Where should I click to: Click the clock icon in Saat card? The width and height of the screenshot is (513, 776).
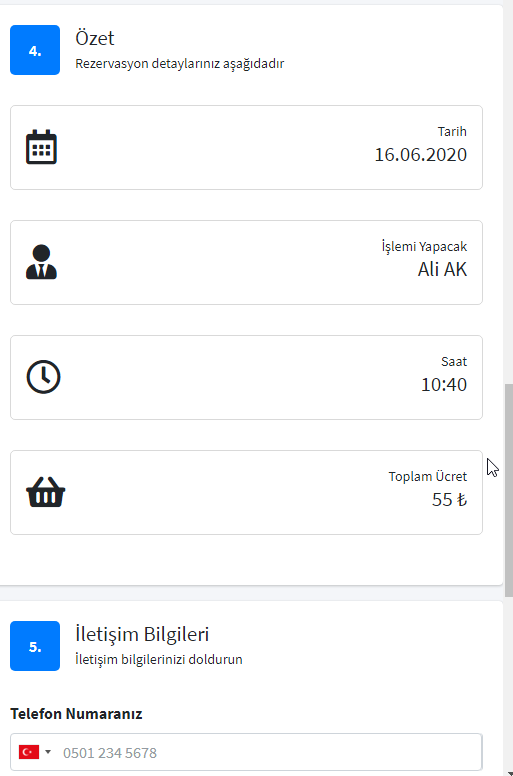point(44,377)
